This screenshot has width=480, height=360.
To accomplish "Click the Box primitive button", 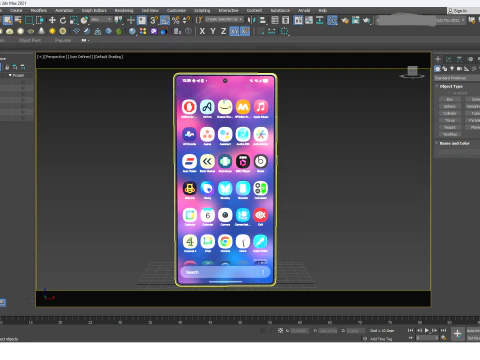I will coord(450,99).
